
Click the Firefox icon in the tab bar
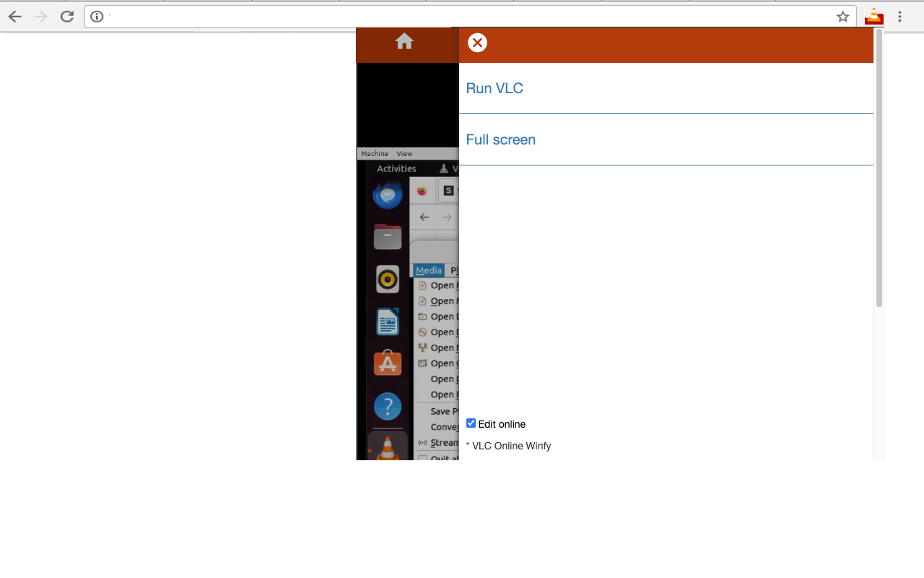pos(422,191)
